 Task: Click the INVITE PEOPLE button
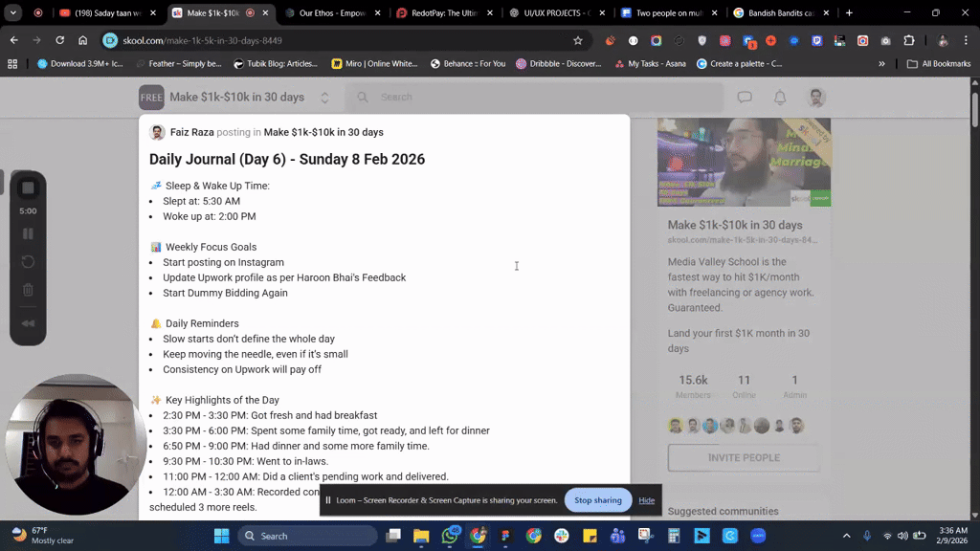(x=744, y=458)
